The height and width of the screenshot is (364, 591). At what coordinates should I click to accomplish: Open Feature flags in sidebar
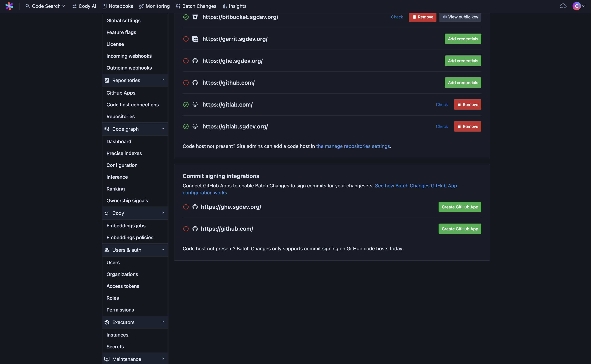click(x=135, y=32)
